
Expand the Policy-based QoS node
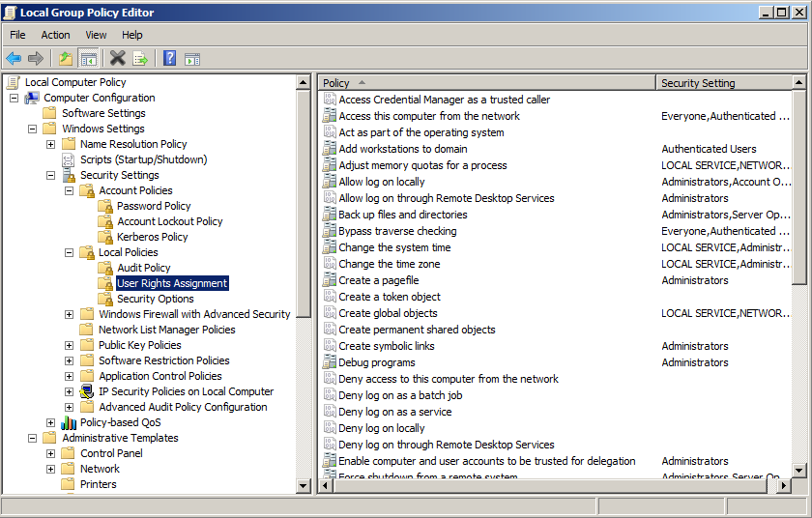click(x=50, y=422)
